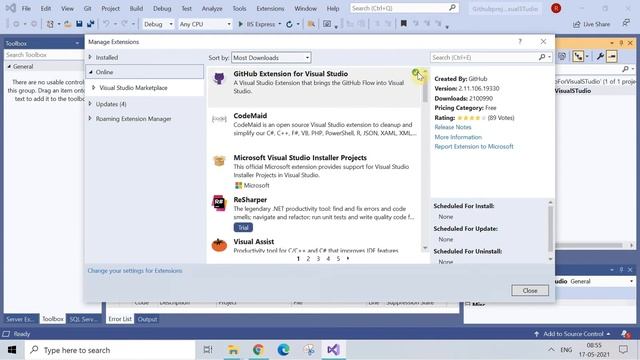Click the GitHub Extension octocat icon
Viewport: 640px width, 360px height.
[219, 78]
